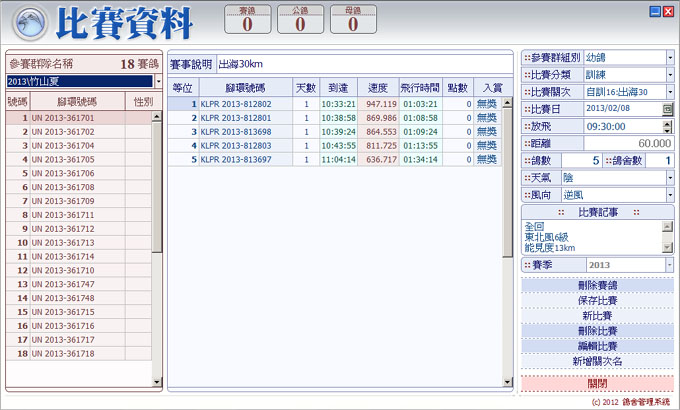Click the pigeon logo icon

(x=30, y=23)
